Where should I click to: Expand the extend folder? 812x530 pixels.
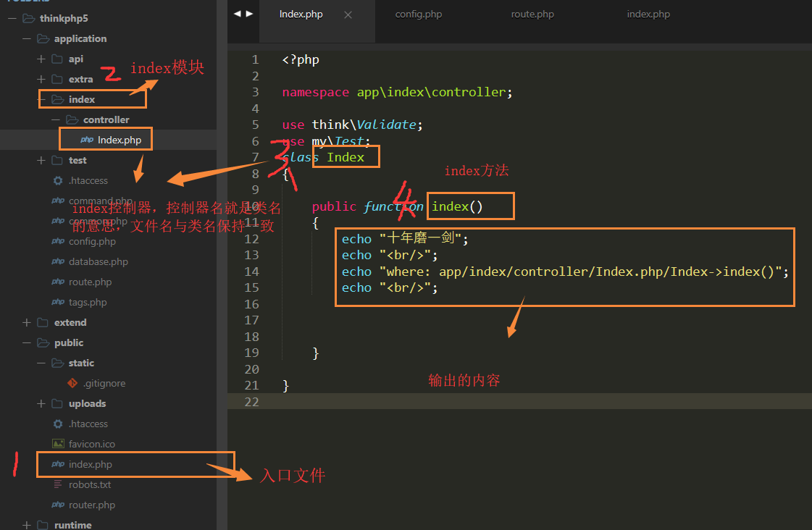pyautogui.click(x=25, y=322)
